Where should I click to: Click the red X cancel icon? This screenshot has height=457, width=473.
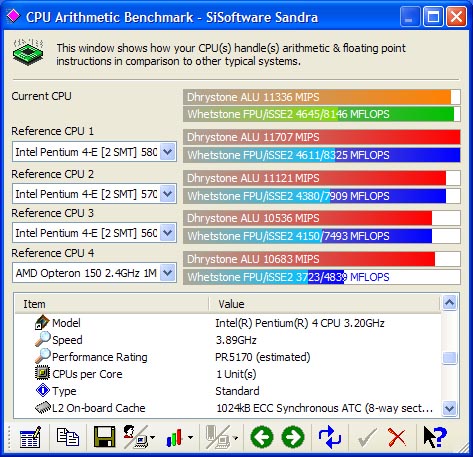[397, 437]
